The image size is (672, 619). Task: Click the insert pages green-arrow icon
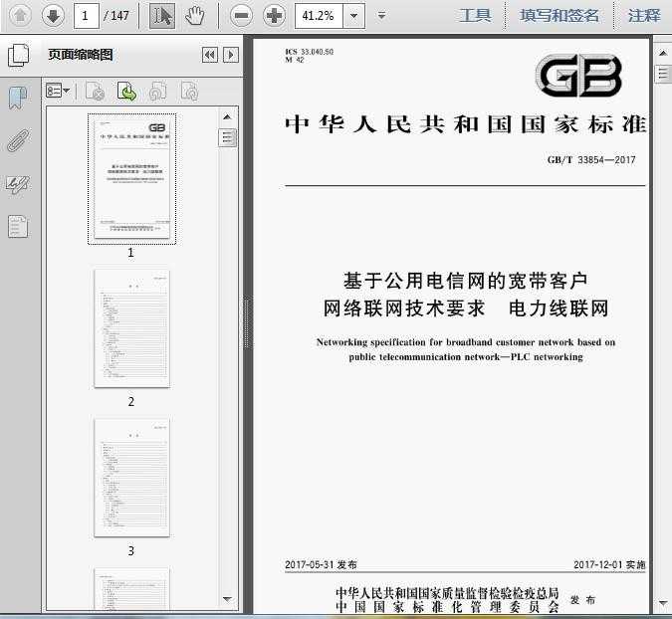[126, 92]
